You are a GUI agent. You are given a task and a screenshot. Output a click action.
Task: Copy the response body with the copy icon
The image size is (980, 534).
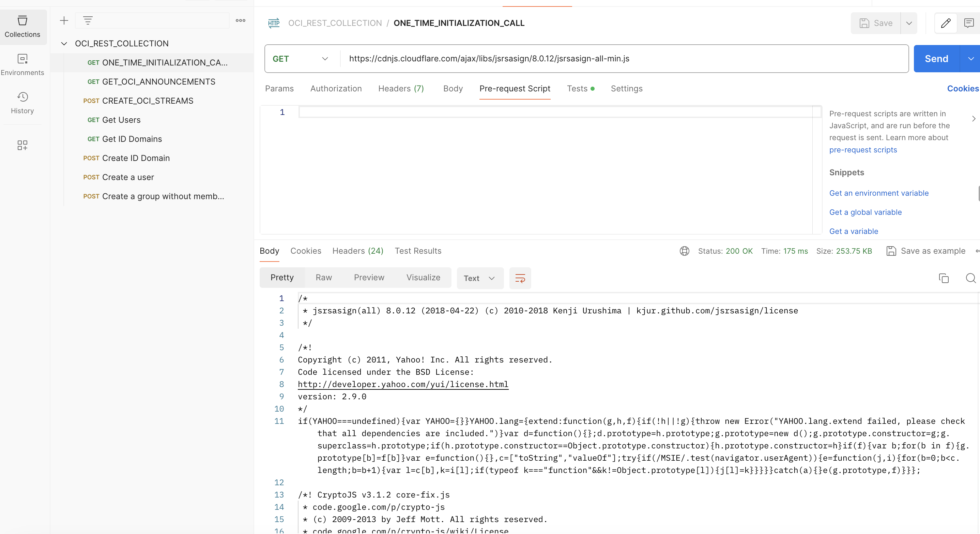point(944,278)
